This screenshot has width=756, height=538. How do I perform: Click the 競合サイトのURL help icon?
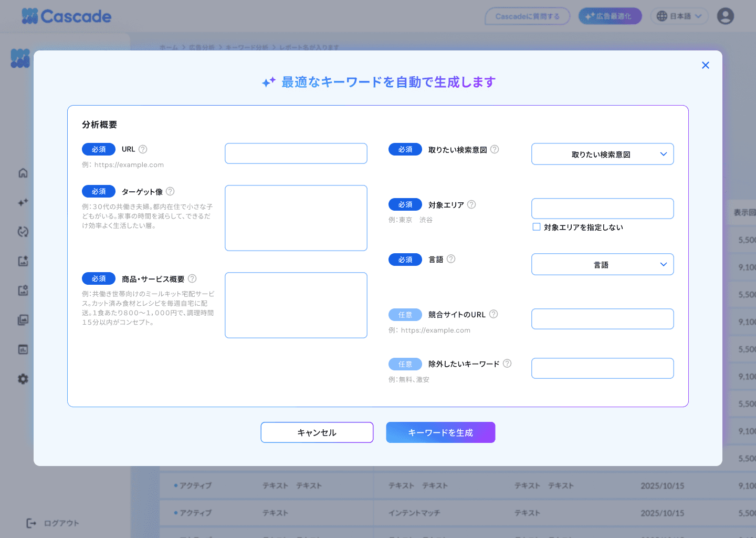tap(493, 314)
